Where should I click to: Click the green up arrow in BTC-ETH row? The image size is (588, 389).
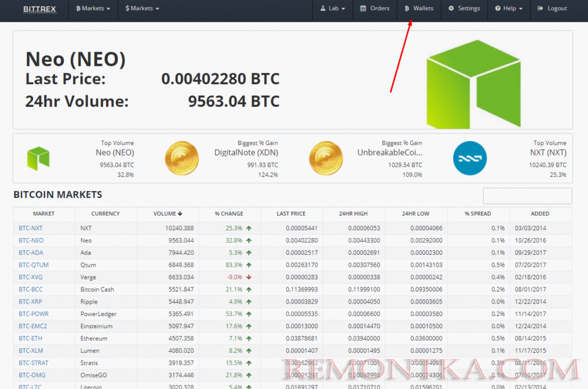click(x=249, y=339)
